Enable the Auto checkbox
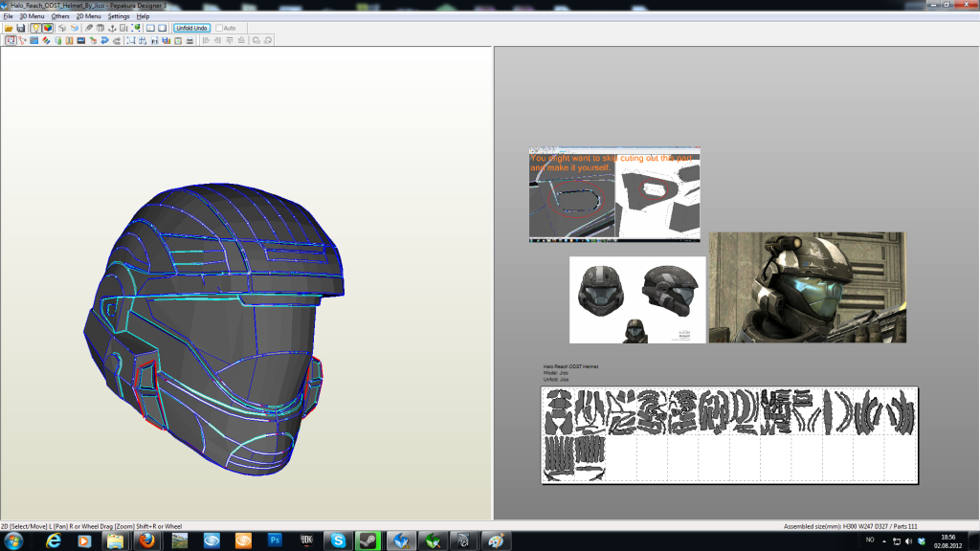Image resolution: width=980 pixels, height=551 pixels. pyautogui.click(x=219, y=28)
